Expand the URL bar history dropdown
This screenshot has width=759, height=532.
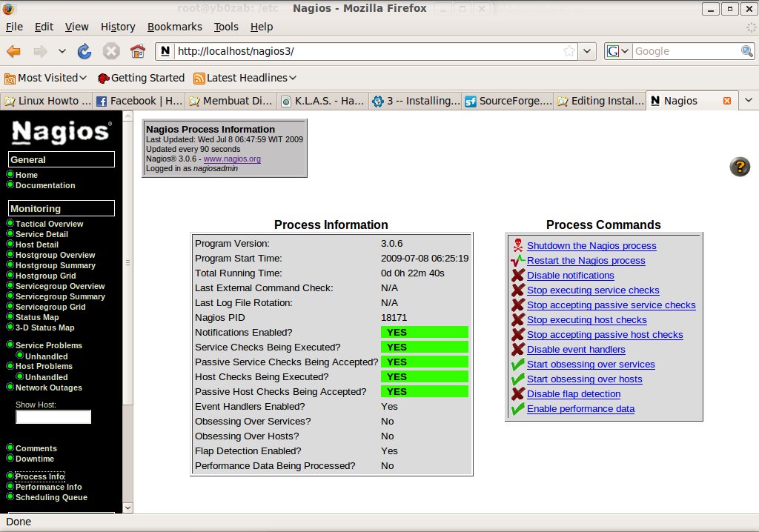(588, 51)
